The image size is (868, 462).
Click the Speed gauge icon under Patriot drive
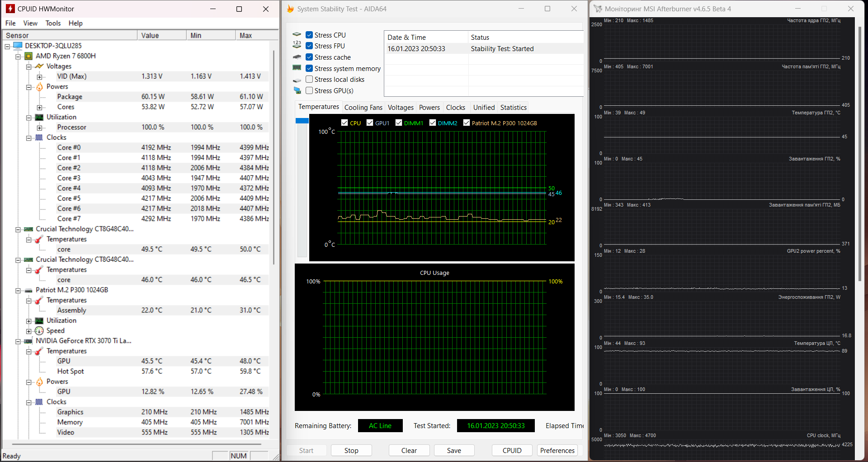coord(39,331)
